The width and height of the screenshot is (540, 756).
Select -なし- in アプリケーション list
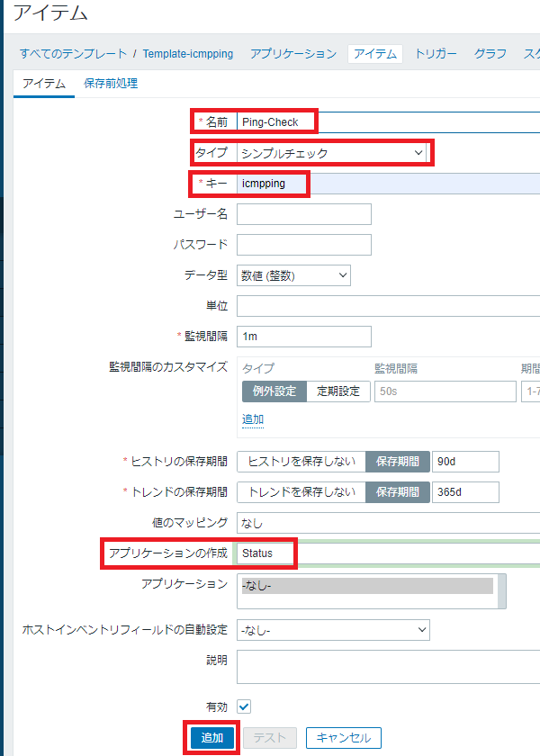click(367, 586)
